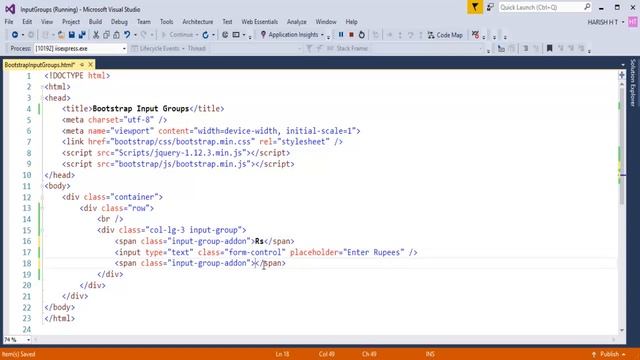The height and width of the screenshot is (360, 640).
Task: Click the Open File folder icon
Action: coord(61,35)
